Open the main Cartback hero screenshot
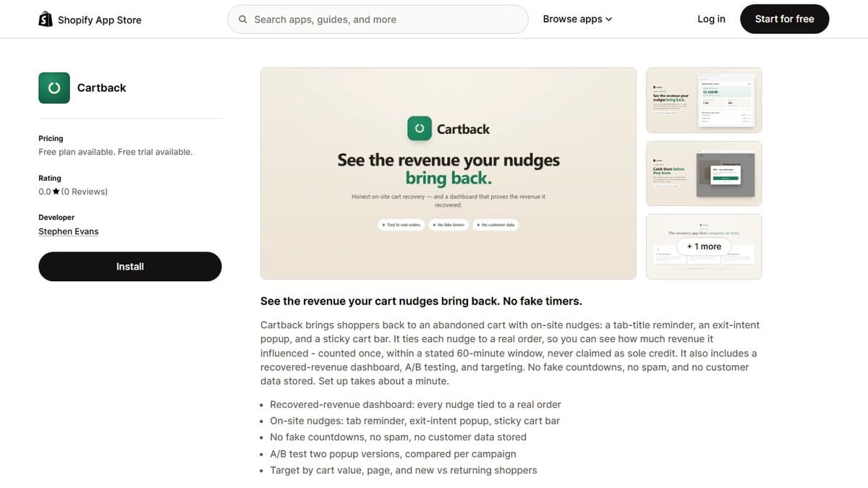This screenshot has height=488, width=868. point(448,174)
